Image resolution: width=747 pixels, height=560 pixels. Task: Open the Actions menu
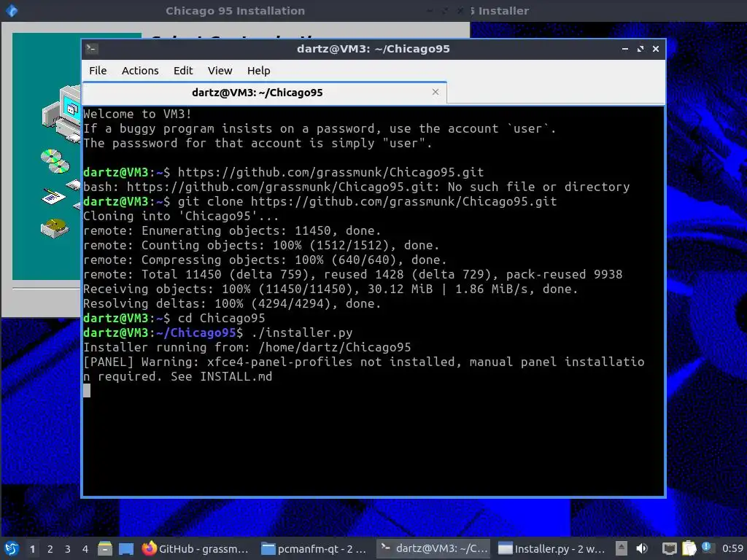point(140,71)
